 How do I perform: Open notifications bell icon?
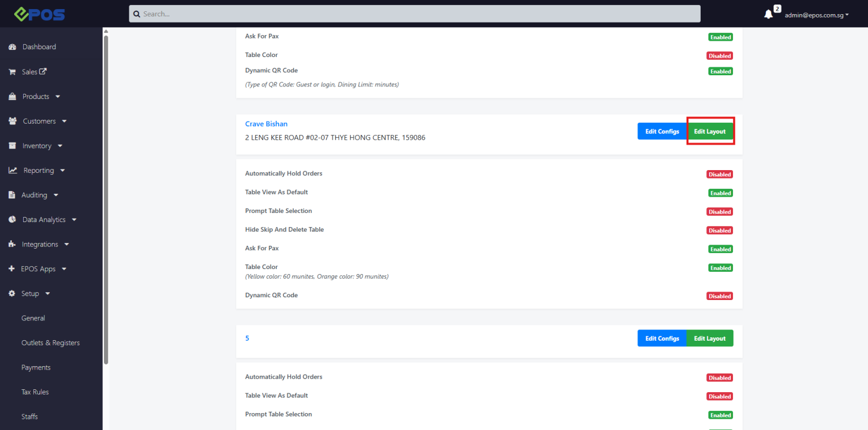pyautogui.click(x=768, y=14)
